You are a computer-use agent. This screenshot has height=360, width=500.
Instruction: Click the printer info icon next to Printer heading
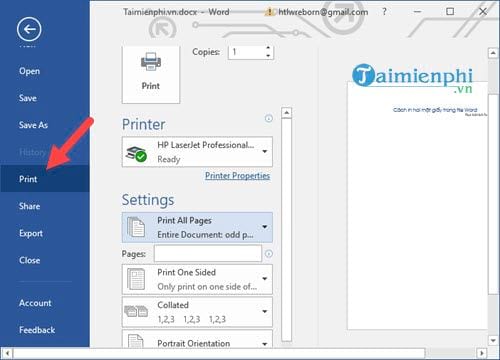tap(269, 118)
